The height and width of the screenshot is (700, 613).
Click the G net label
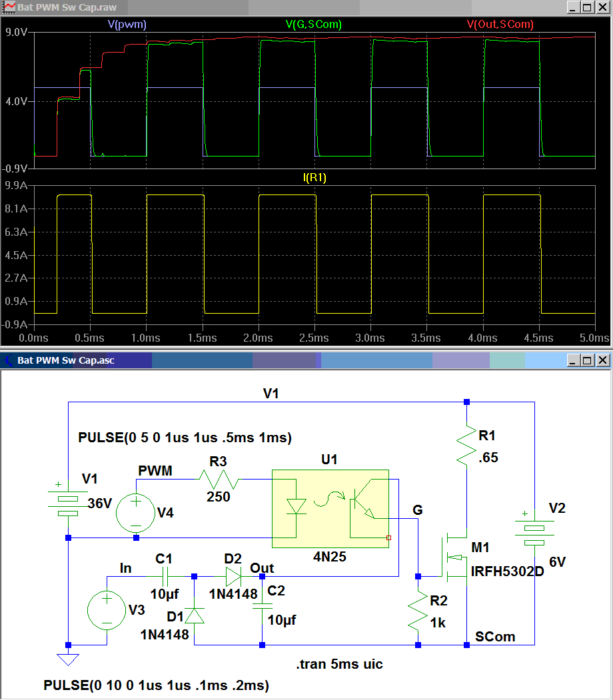418,510
